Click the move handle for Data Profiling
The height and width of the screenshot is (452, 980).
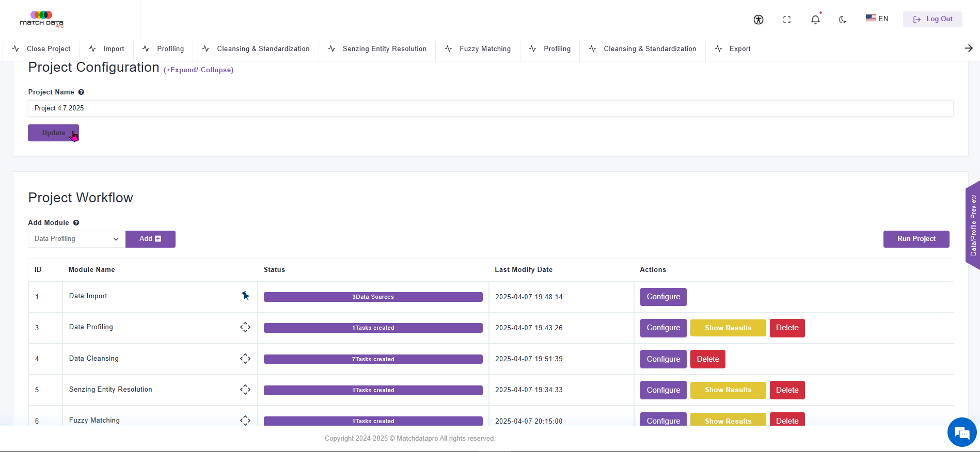(x=245, y=327)
